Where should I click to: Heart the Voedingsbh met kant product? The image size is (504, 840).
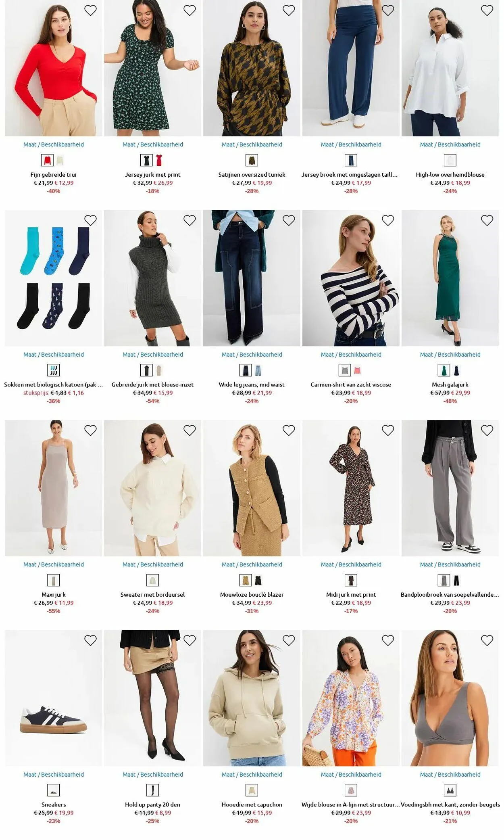[487, 640]
